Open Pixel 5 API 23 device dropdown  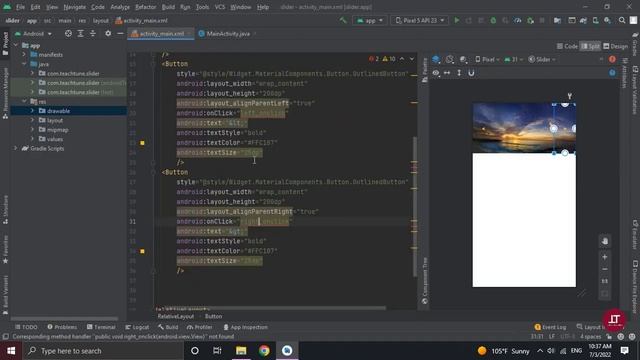pos(420,20)
